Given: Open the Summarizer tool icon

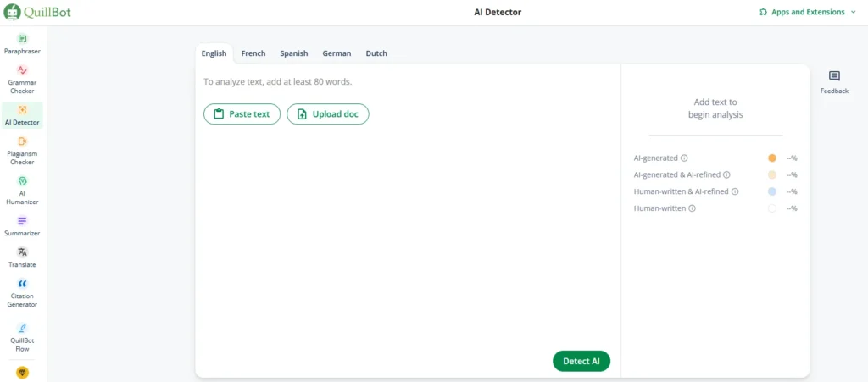Looking at the screenshot, I should (x=22, y=221).
